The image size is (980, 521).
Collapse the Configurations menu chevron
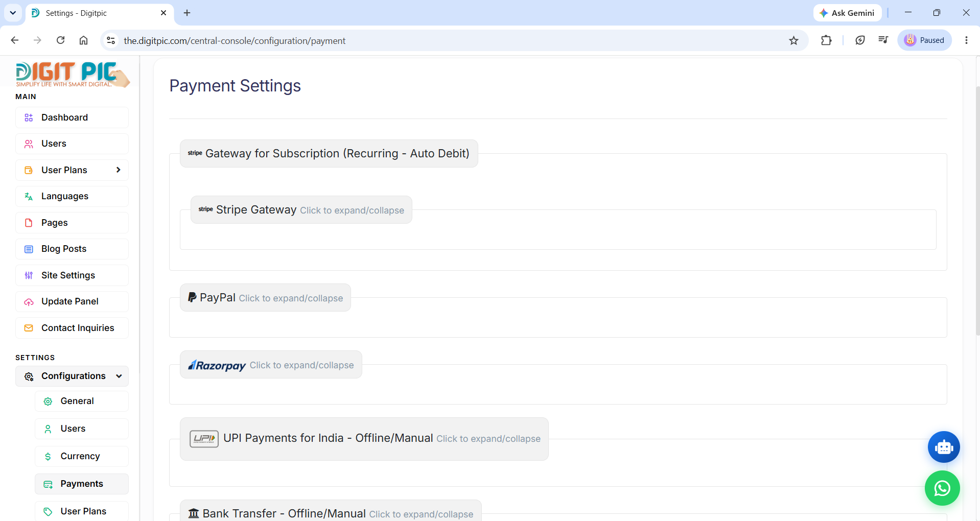[119, 376]
